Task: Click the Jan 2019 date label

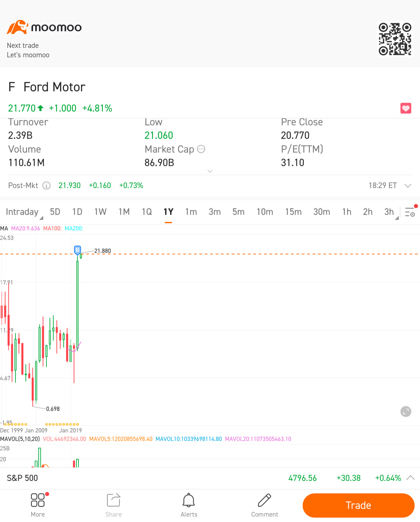Action: coord(70,430)
